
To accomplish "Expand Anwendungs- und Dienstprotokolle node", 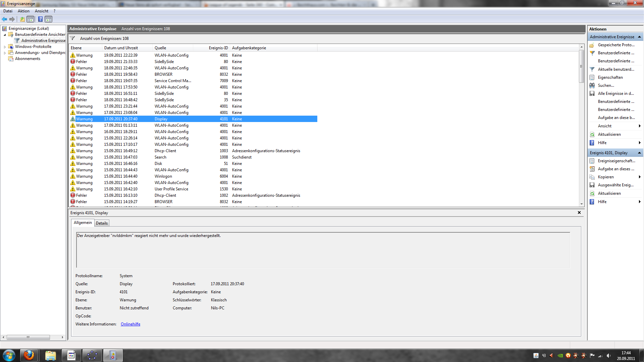I will point(5,53).
